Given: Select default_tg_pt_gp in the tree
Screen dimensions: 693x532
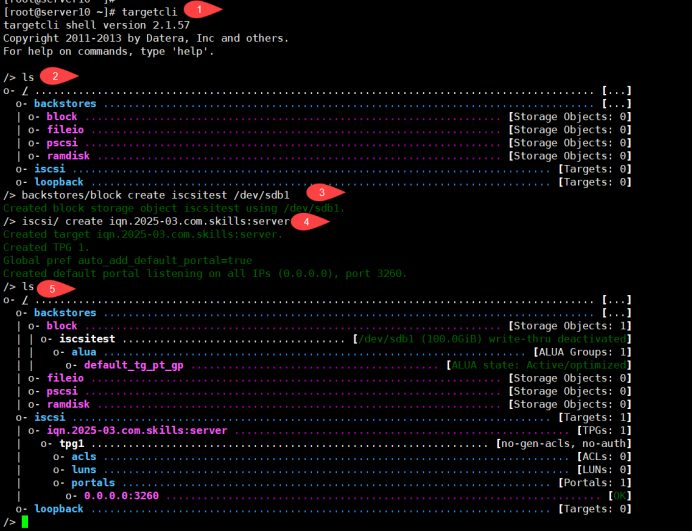Looking at the screenshot, I should (x=133, y=365).
